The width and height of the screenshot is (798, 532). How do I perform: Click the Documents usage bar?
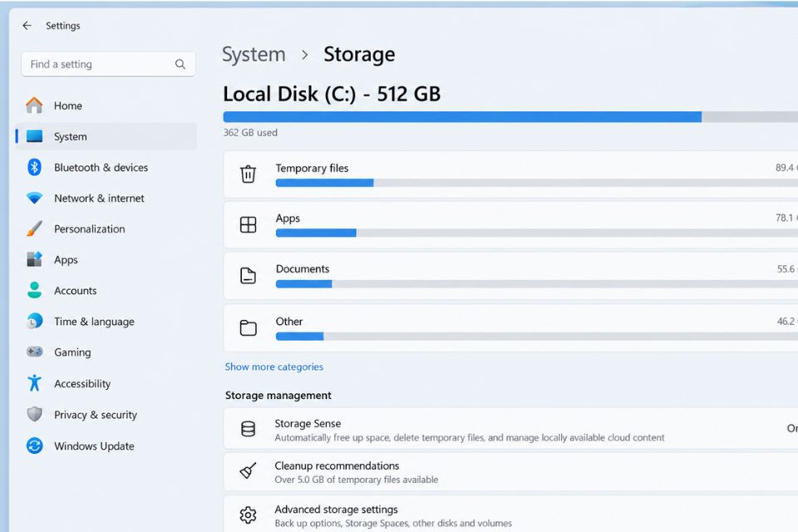pyautogui.click(x=536, y=284)
